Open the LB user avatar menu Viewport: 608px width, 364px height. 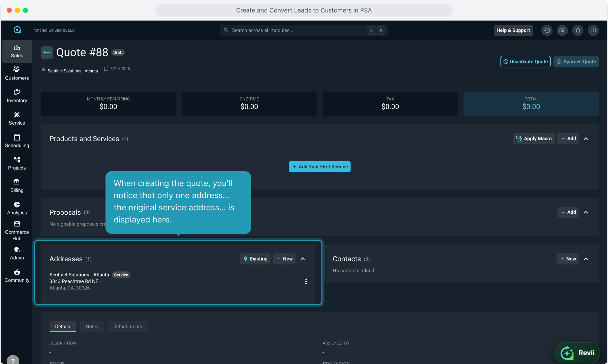pyautogui.click(x=593, y=30)
